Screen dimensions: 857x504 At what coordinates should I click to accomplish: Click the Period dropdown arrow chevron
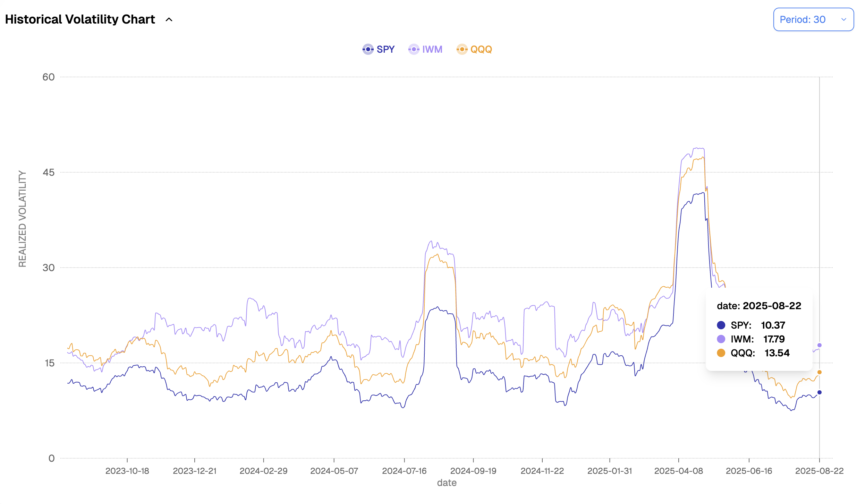pos(844,19)
